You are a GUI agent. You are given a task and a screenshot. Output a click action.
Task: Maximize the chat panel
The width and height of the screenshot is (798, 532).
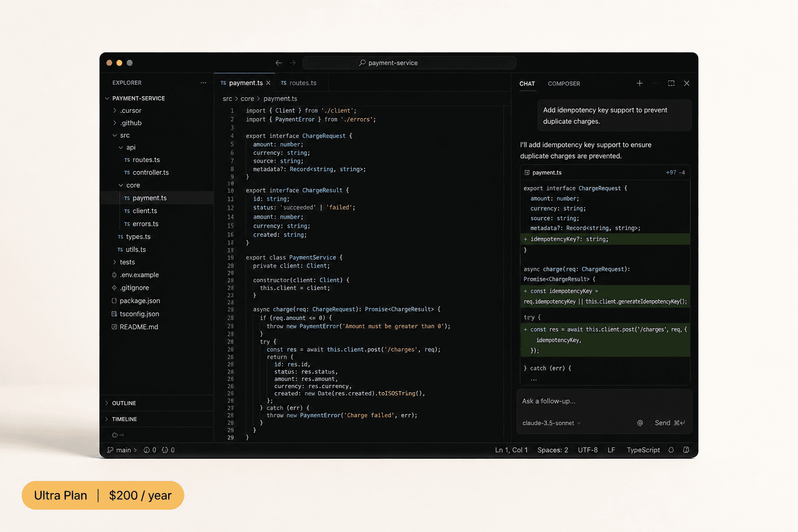[671, 83]
